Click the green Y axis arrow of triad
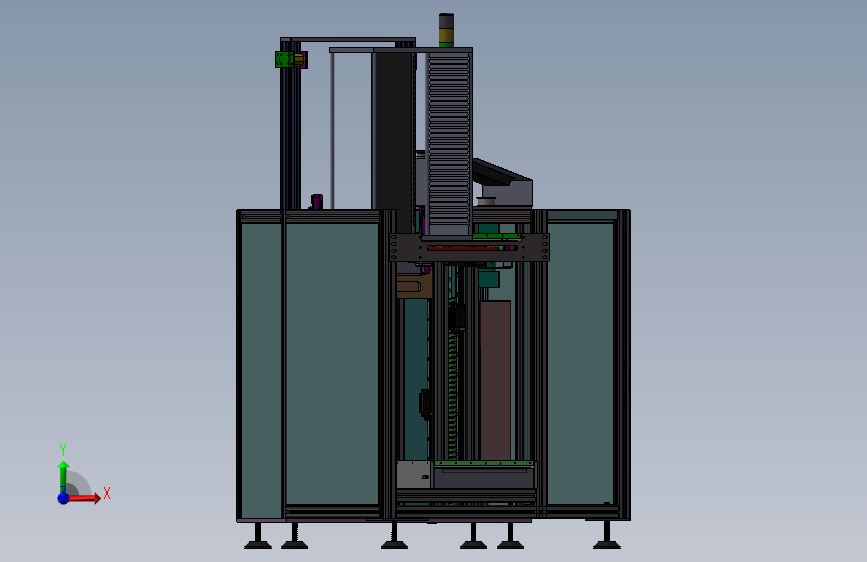867x562 pixels. [63, 476]
